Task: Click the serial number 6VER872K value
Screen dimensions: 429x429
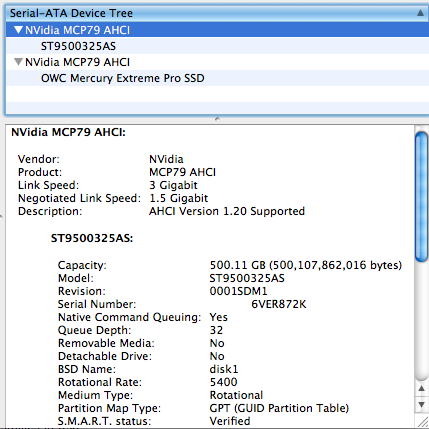Action: [278, 304]
